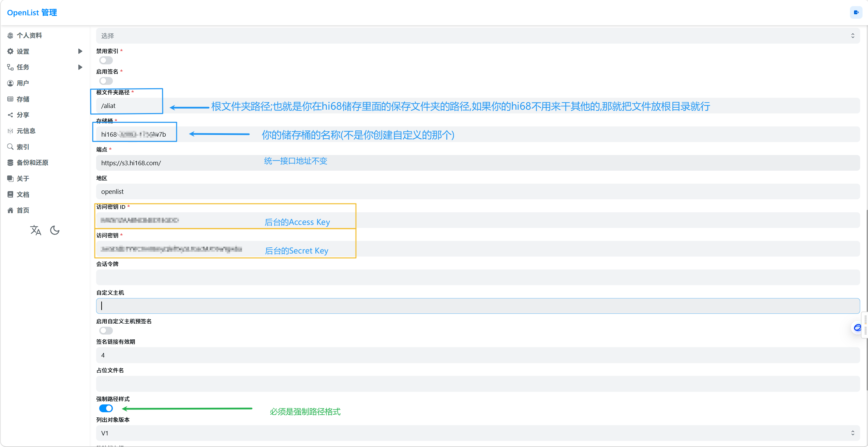Click the database icon beside 备份和还原
The image size is (868, 447).
pyautogui.click(x=11, y=163)
